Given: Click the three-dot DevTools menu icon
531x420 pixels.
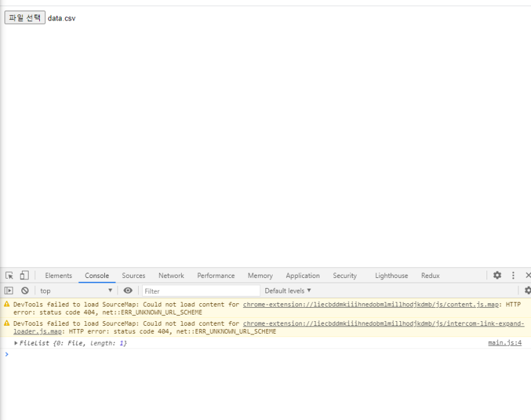Looking at the screenshot, I should click(x=513, y=275).
